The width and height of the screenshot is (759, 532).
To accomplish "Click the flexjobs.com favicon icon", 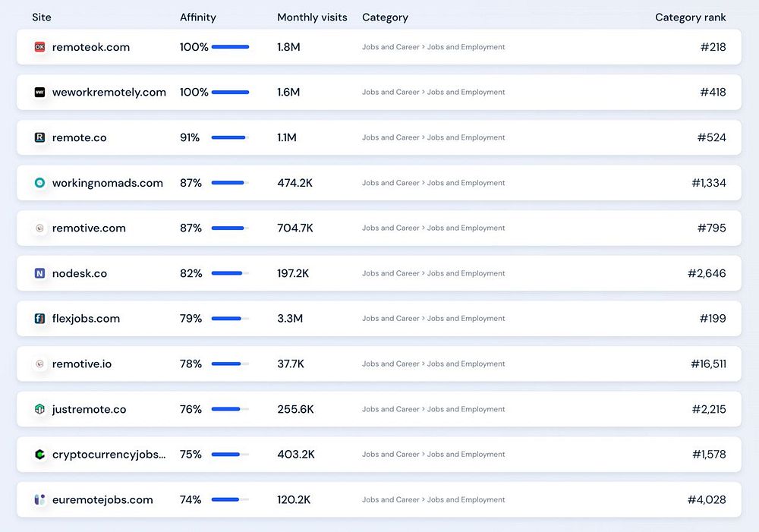I will [x=39, y=319].
